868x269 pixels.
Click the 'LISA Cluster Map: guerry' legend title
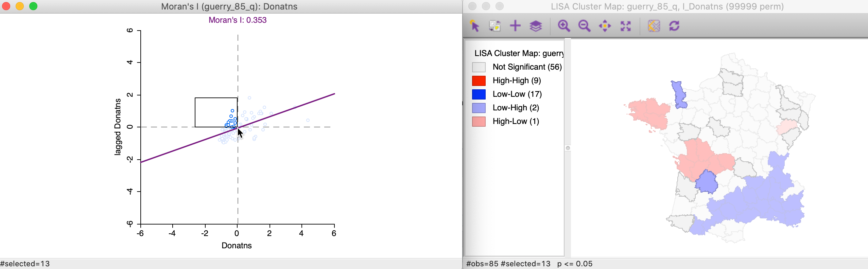pos(519,53)
